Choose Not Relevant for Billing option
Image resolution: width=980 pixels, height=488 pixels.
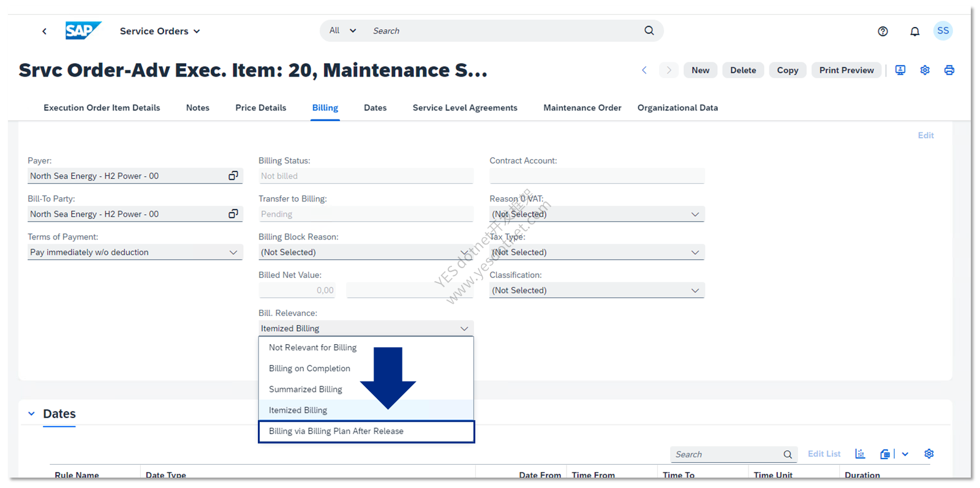click(x=366, y=347)
